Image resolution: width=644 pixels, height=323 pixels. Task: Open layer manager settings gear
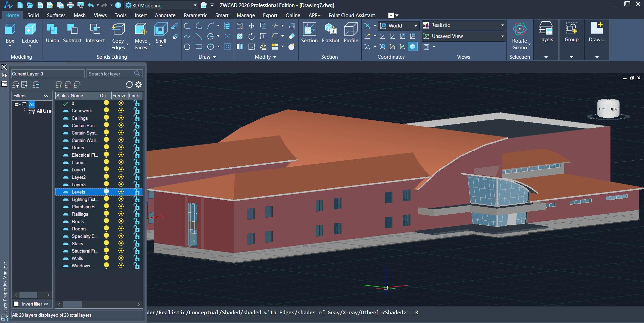coord(139,85)
